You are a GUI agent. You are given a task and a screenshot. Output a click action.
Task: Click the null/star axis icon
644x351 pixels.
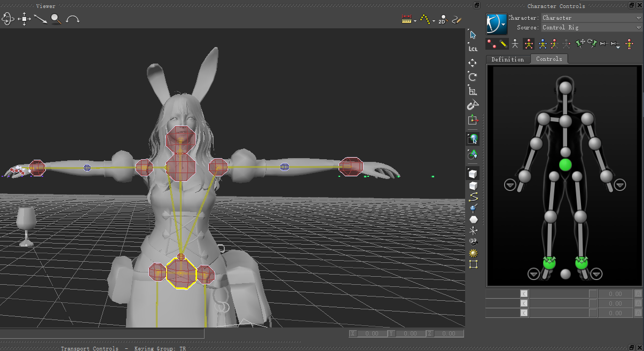pos(473,231)
